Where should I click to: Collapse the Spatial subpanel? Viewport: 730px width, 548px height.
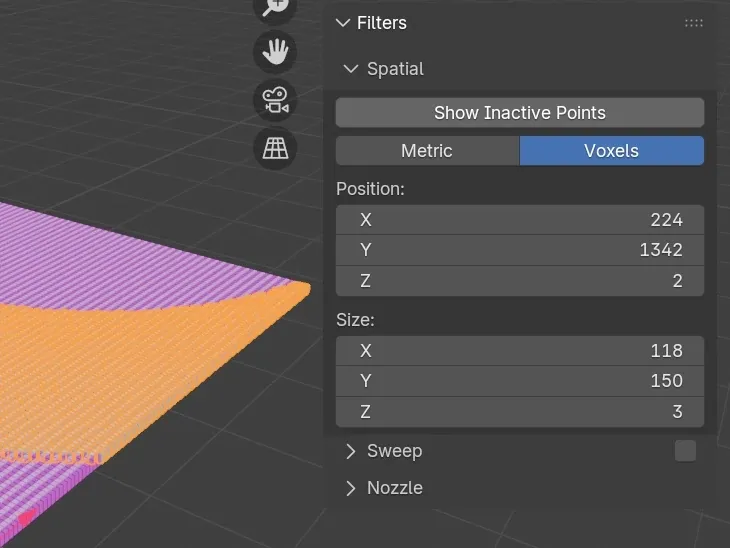(x=351, y=69)
